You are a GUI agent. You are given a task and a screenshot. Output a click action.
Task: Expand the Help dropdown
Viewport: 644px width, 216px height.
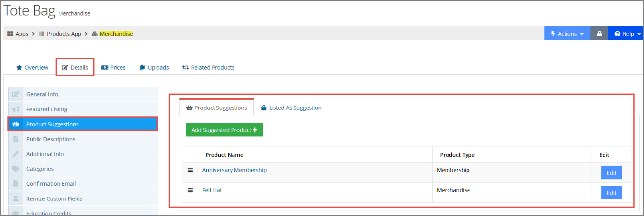[x=626, y=34]
